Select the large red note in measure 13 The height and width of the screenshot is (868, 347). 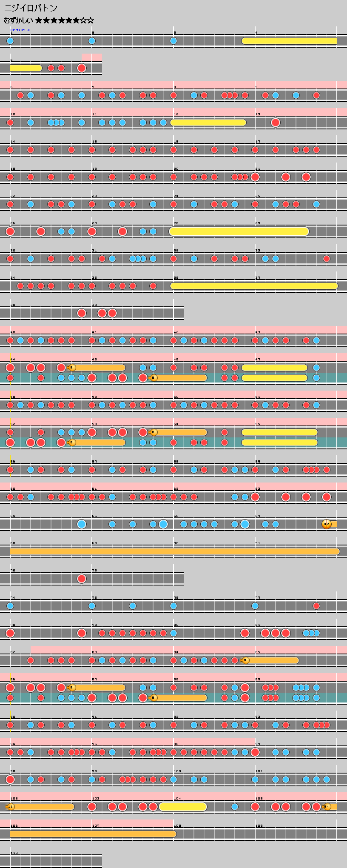click(x=276, y=123)
